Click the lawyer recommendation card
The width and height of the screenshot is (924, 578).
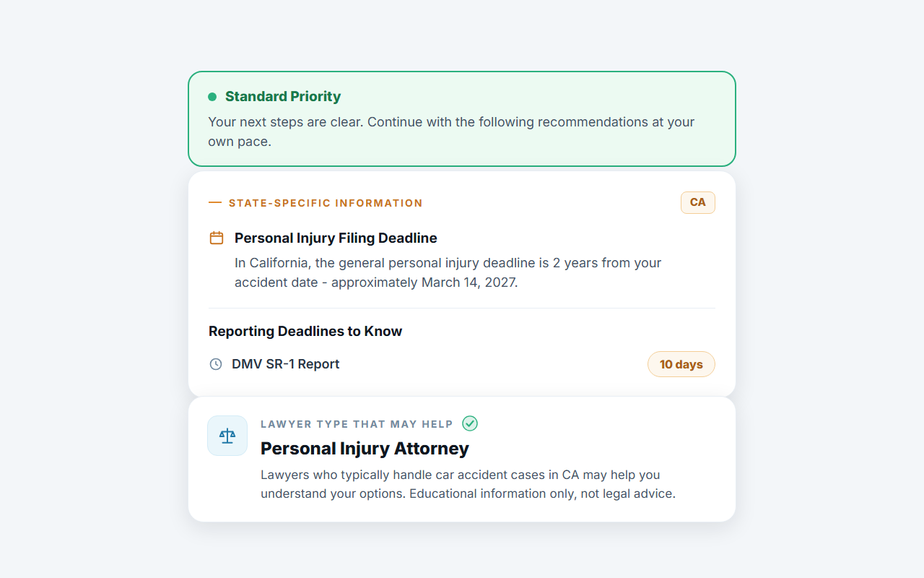click(462, 459)
